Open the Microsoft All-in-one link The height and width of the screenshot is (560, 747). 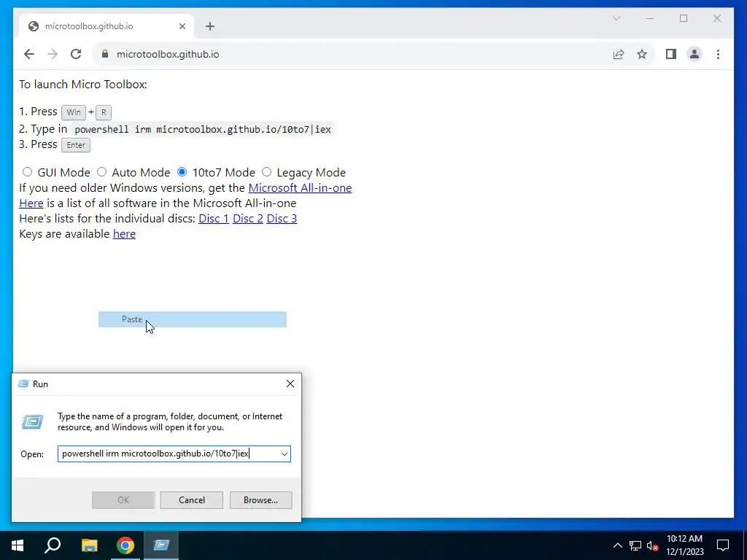coord(300,187)
